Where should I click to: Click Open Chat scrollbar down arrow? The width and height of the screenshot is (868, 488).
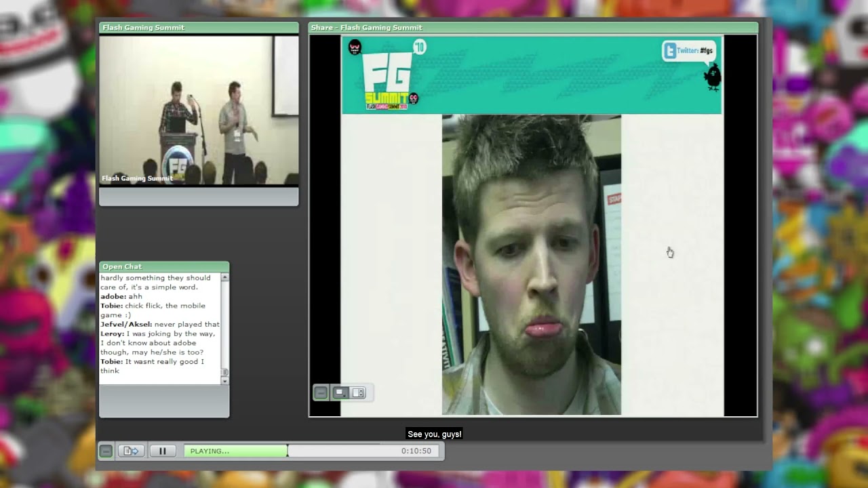click(x=225, y=381)
